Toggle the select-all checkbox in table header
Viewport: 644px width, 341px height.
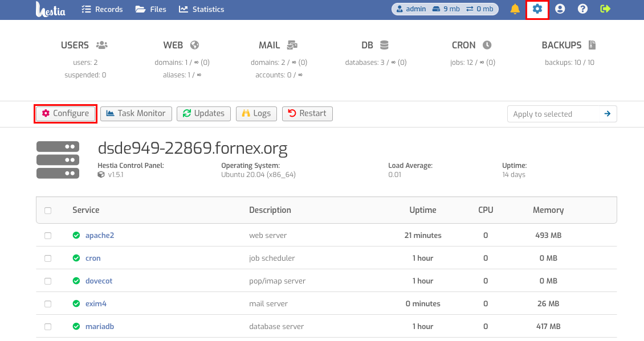coord(48,211)
